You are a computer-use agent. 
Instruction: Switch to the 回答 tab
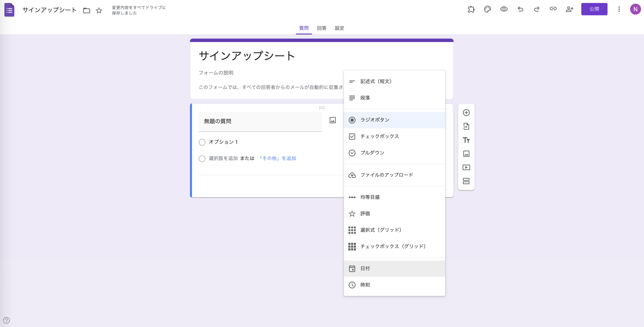pos(321,28)
